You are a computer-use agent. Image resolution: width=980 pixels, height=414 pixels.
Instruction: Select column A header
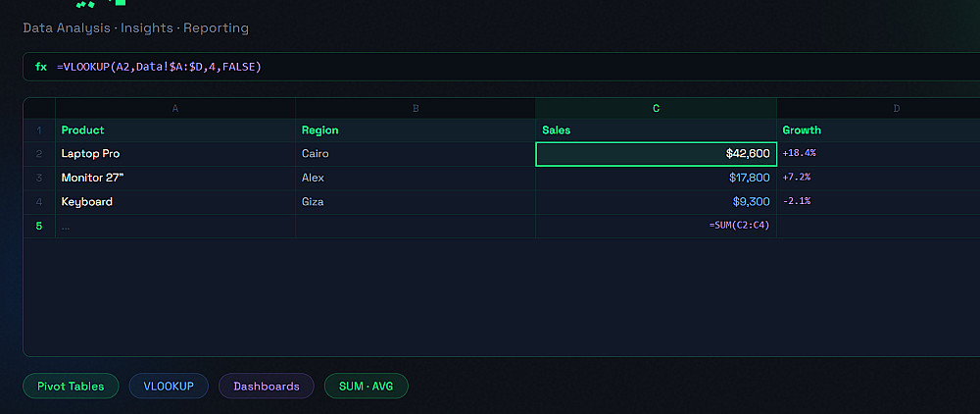coord(175,108)
